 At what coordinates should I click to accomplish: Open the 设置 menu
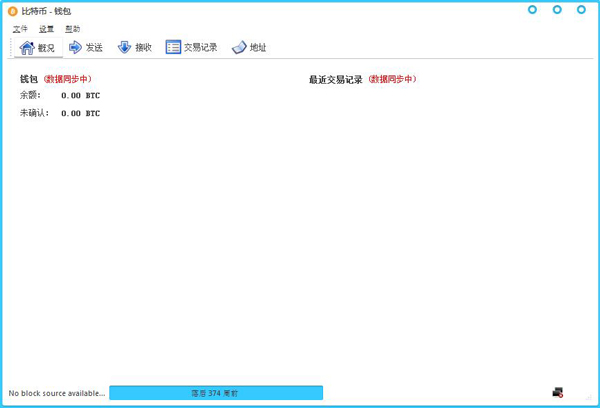[46, 29]
